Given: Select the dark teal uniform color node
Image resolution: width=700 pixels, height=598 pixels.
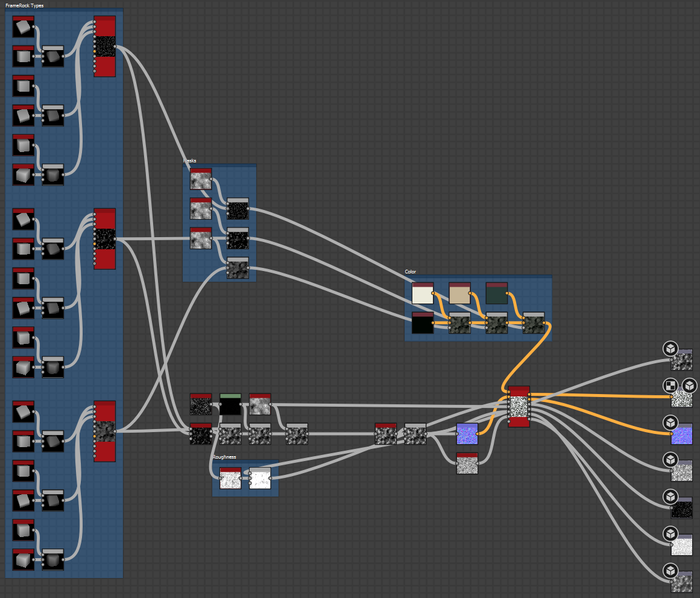Looking at the screenshot, I should pyautogui.click(x=496, y=293).
